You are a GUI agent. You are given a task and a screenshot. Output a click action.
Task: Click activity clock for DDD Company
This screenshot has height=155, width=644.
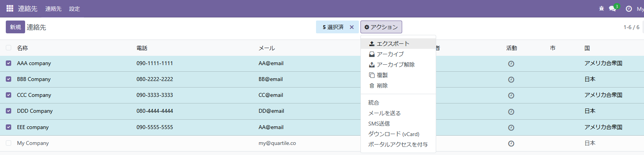[x=511, y=112]
